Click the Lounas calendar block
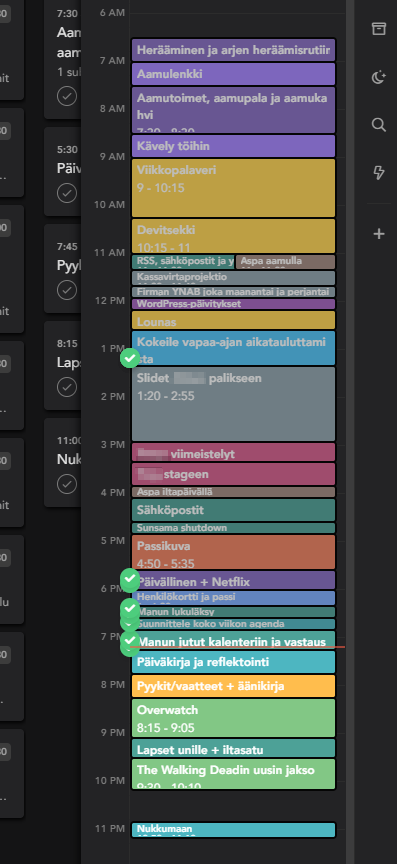Image resolution: width=397 pixels, height=864 pixels. pos(233,320)
